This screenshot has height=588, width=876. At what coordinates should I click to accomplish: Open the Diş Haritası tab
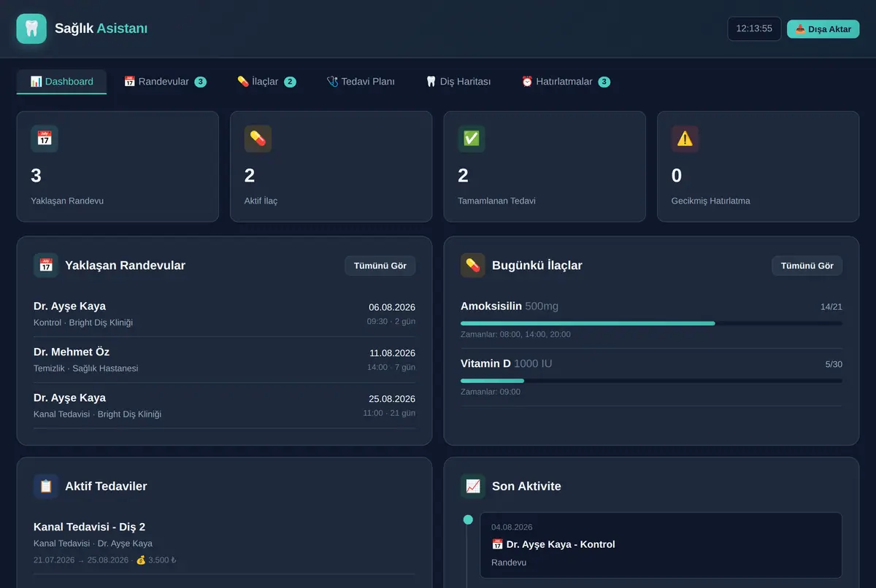458,82
